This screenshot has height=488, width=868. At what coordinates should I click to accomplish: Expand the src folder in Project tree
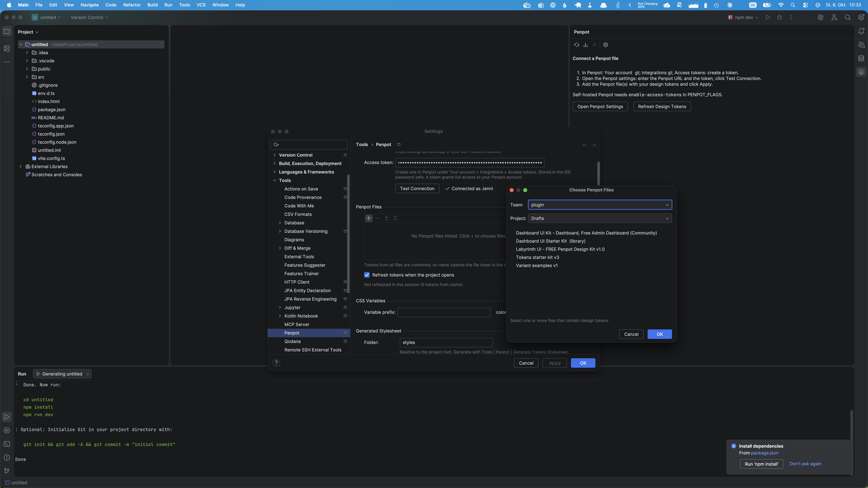click(x=27, y=77)
